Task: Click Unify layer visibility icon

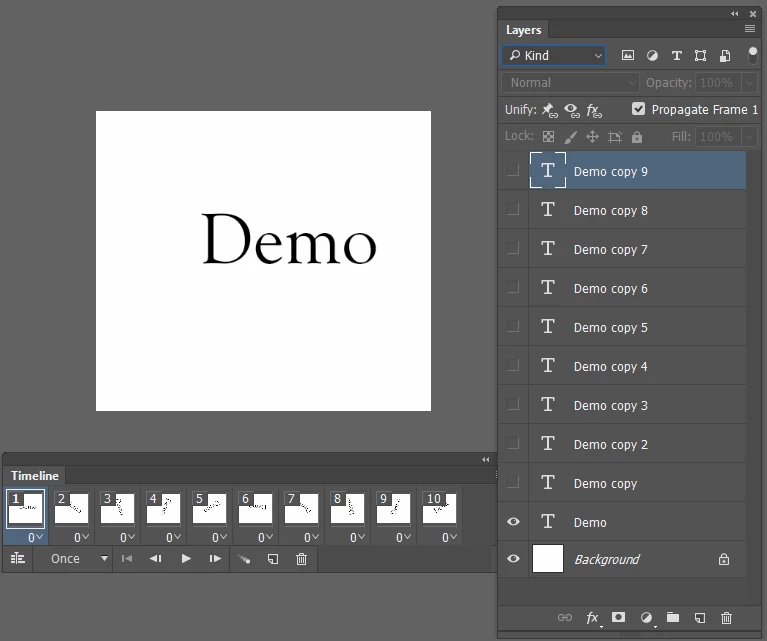Action: (572, 110)
